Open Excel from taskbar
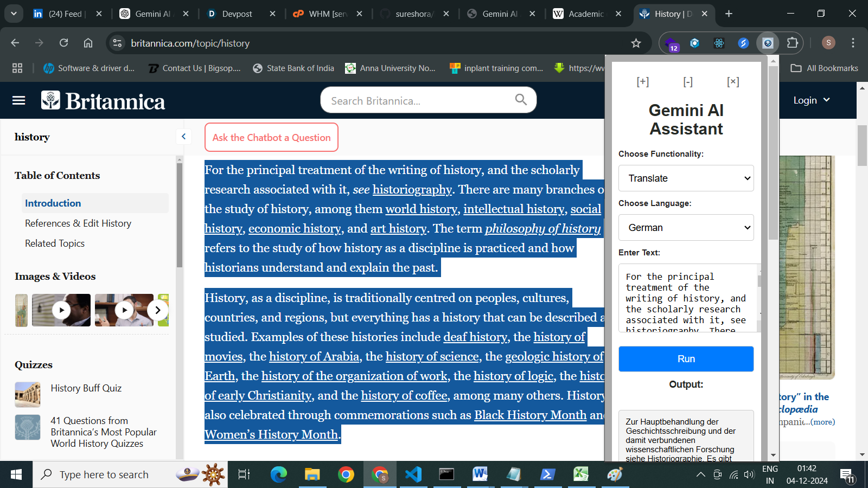 [581, 474]
